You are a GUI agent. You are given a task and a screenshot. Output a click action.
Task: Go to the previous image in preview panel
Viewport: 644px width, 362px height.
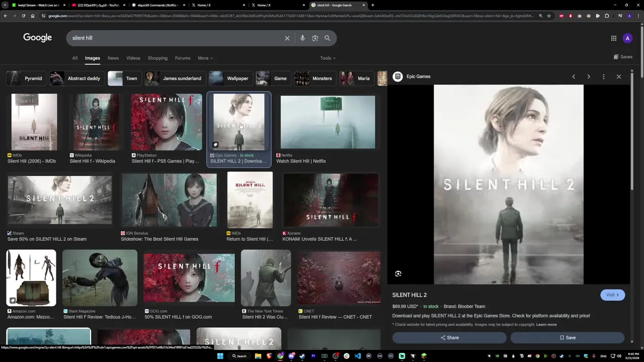coord(574,76)
